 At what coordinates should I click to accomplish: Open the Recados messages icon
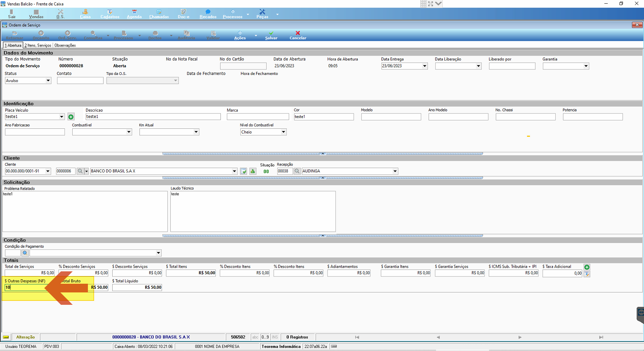coord(208,14)
